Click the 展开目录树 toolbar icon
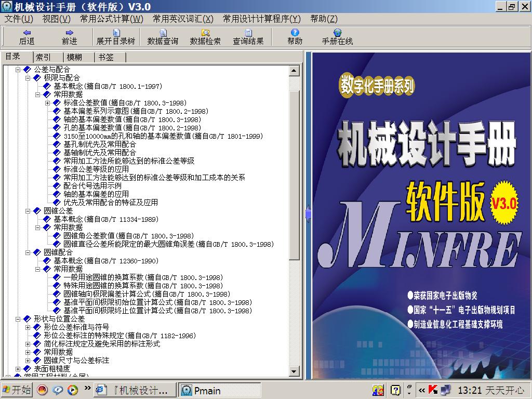532x399 pixels. 116,37
